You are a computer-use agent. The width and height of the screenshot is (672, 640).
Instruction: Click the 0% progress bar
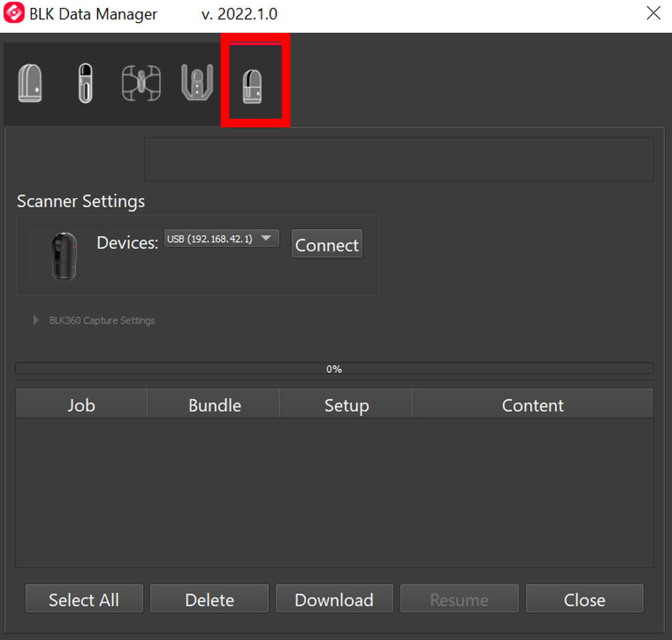[x=334, y=368]
